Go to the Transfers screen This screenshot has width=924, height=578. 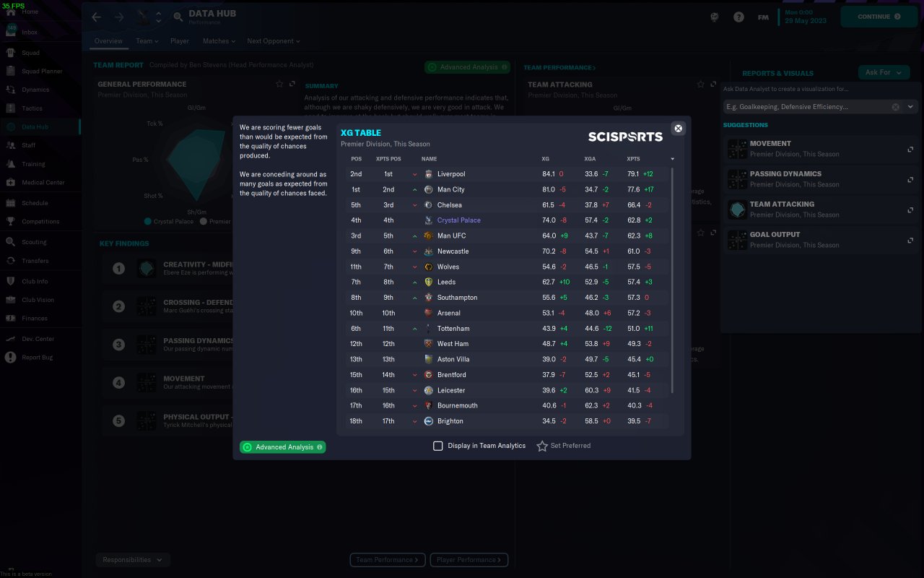click(35, 261)
